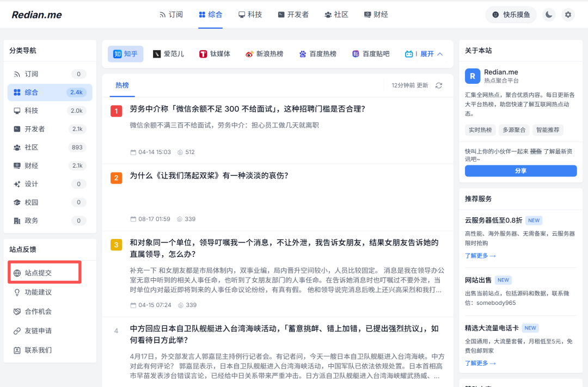Screen dimensions: 588x387
Task: Open settings gear icon
Action: click(x=568, y=15)
